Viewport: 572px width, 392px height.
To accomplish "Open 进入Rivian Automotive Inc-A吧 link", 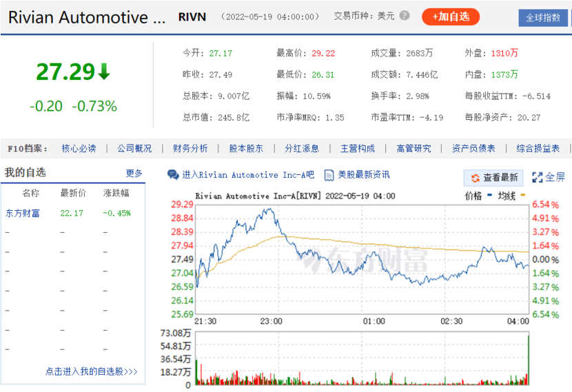I will coord(248,175).
